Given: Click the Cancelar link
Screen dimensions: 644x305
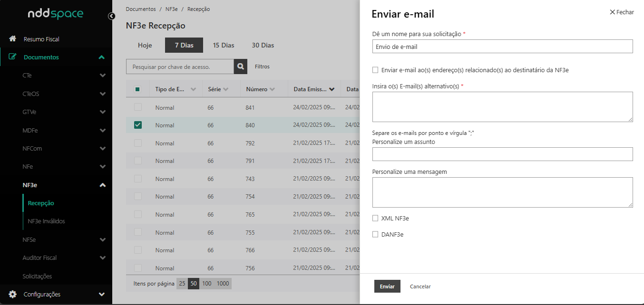Looking at the screenshot, I should tap(420, 286).
